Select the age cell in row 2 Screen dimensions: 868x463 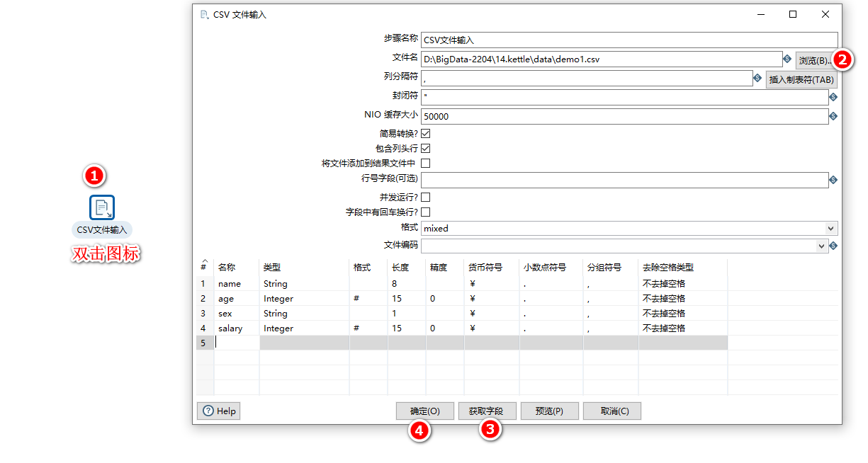coord(237,298)
